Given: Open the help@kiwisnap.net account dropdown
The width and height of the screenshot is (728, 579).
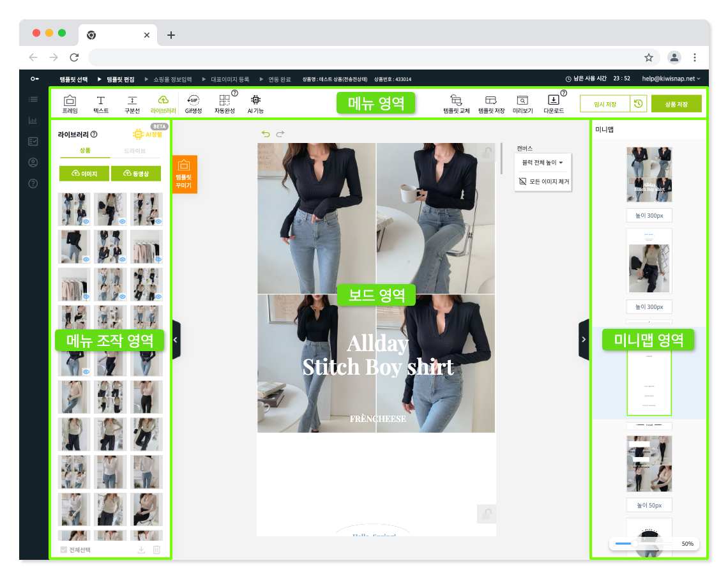Looking at the screenshot, I should 671,79.
